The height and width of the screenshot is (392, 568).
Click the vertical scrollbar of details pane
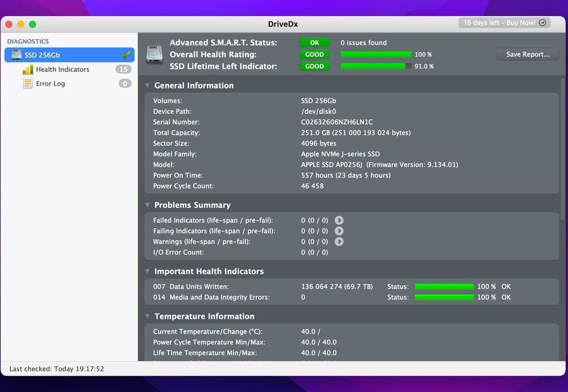[x=562, y=148]
